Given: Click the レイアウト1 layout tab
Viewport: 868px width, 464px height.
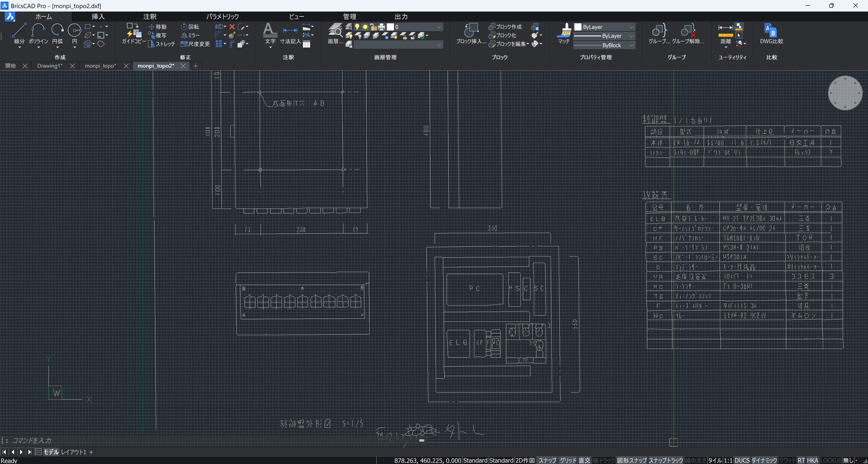Looking at the screenshot, I should coord(73,452).
